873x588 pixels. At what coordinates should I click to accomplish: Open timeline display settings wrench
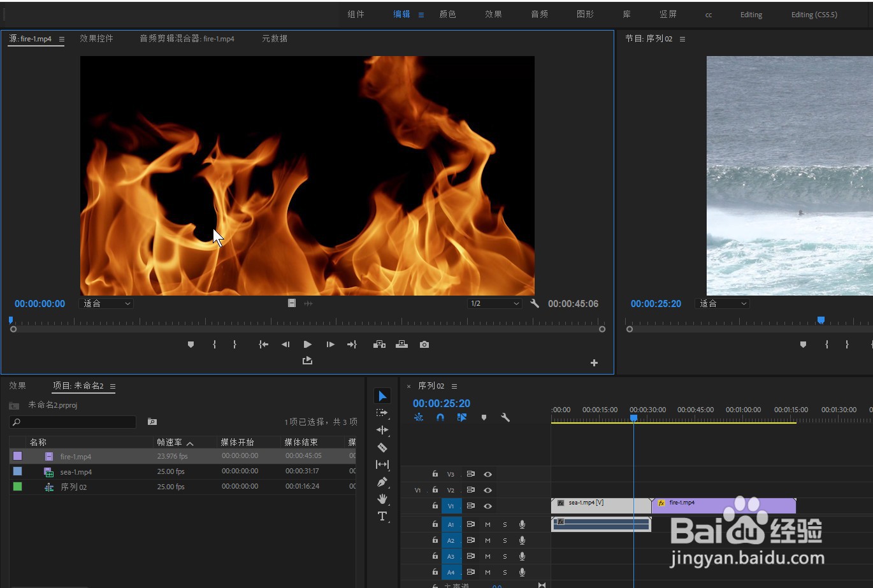[x=505, y=418]
